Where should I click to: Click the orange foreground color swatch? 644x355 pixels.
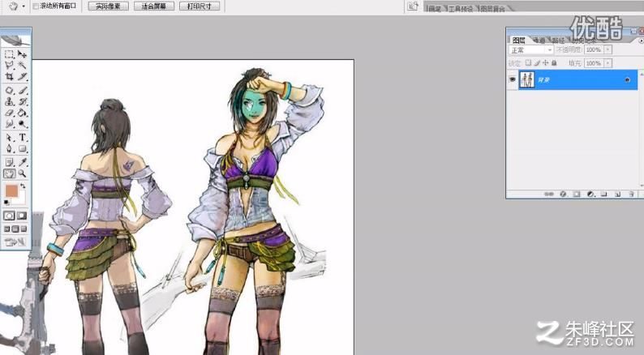coord(11,190)
